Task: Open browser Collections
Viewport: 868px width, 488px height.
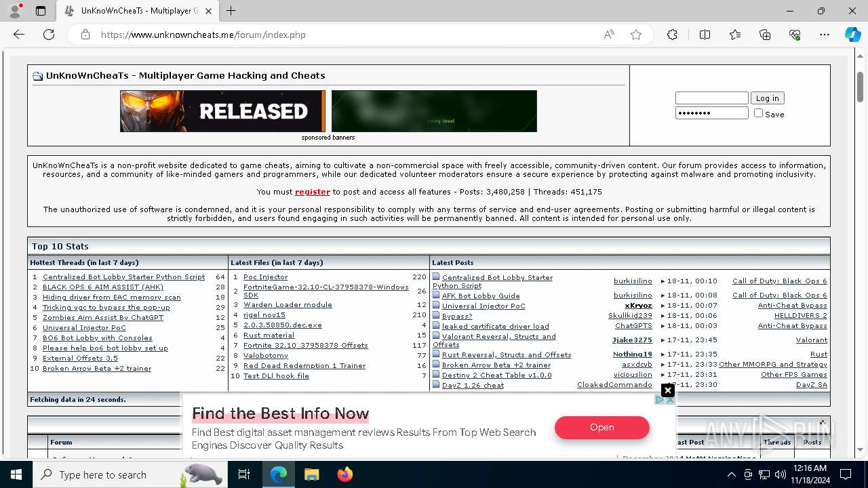Action: (765, 35)
